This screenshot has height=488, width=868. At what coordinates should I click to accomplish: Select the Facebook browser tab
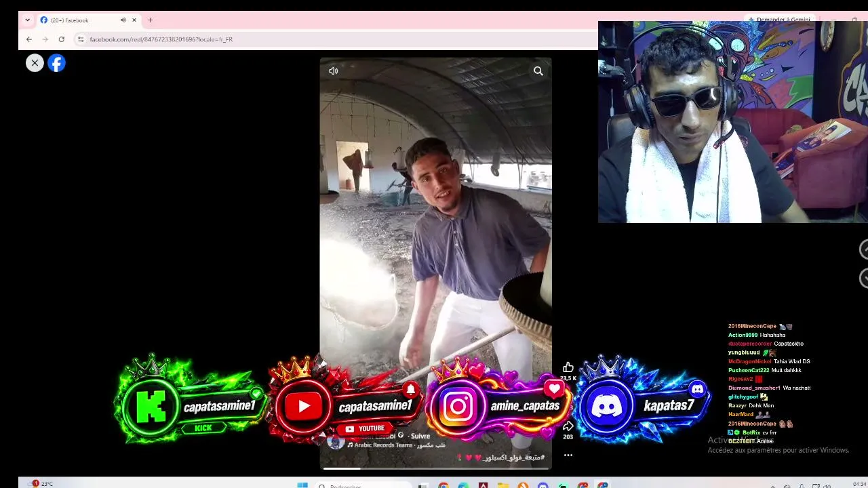(x=88, y=20)
